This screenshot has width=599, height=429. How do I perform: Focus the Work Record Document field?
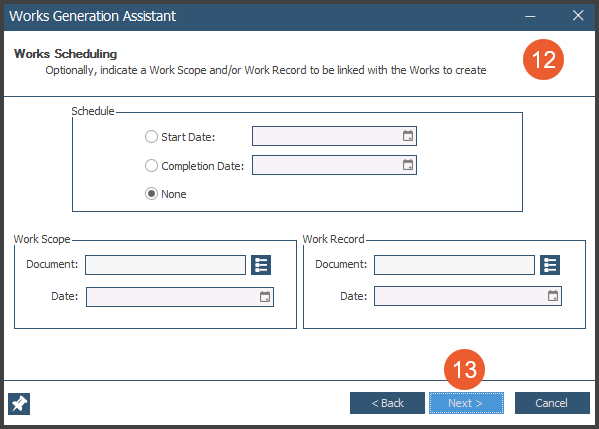pos(454,265)
